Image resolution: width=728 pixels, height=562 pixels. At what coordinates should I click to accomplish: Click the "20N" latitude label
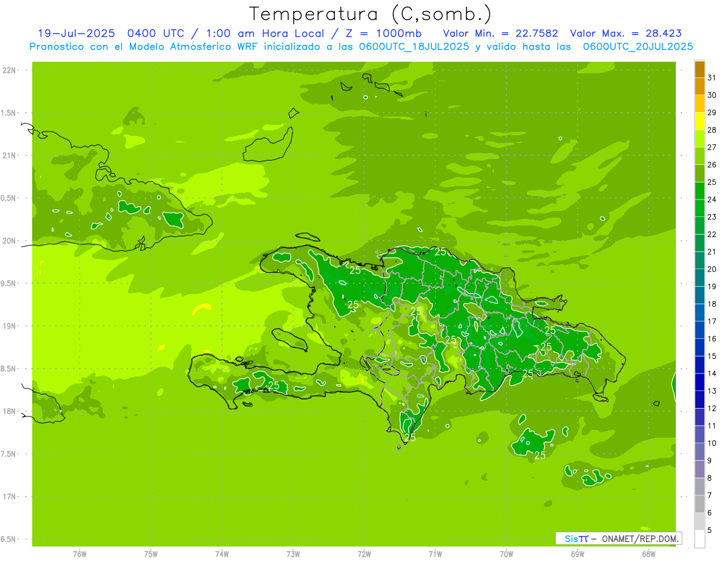(10, 241)
